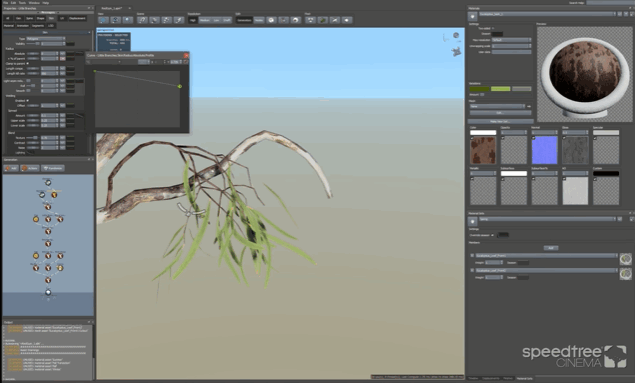Toggle the Two-sided material checkbox
The width and height of the screenshot is (635, 383).
493,28
